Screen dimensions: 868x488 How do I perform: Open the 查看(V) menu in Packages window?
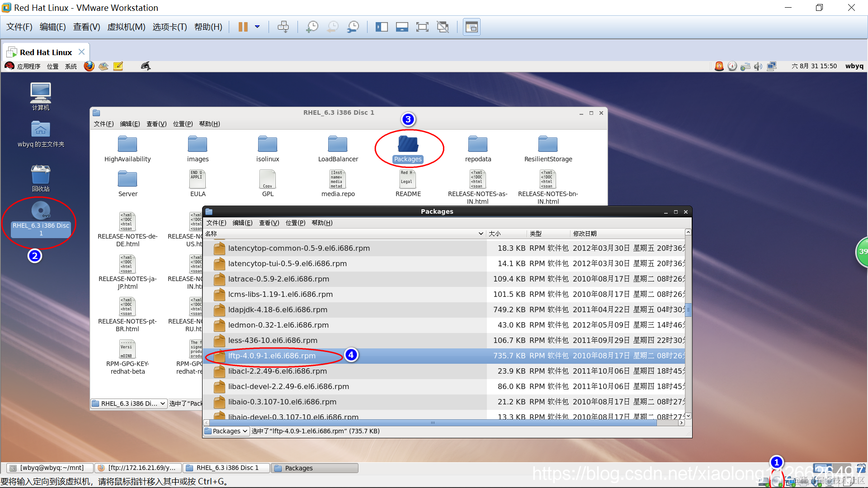[269, 223]
